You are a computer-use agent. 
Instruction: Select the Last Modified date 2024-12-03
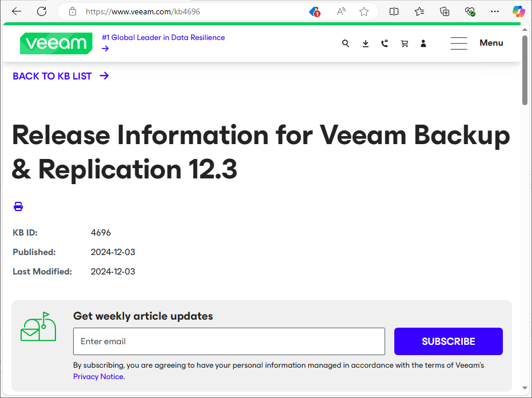[113, 271]
